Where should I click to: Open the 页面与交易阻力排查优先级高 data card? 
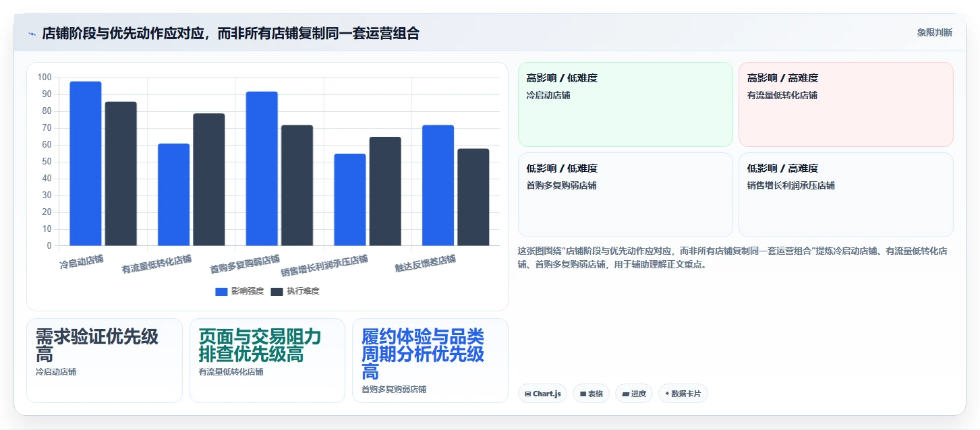pos(267,361)
